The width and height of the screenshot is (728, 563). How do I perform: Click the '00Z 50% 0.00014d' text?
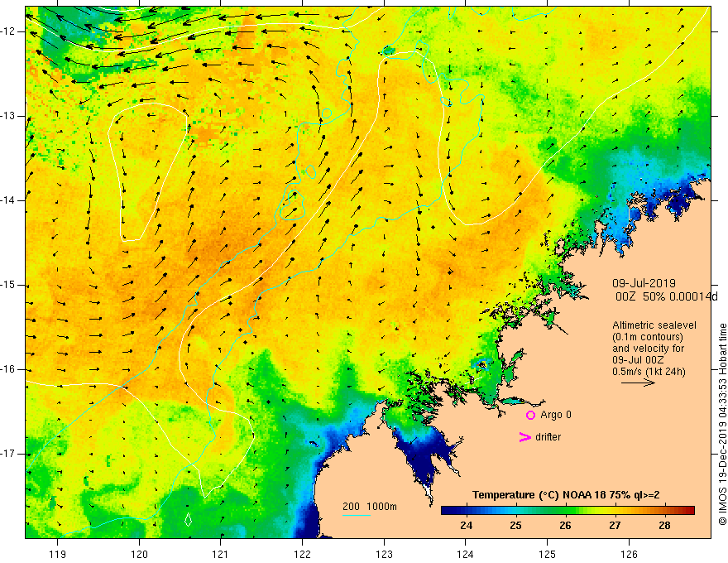pyautogui.click(x=666, y=297)
